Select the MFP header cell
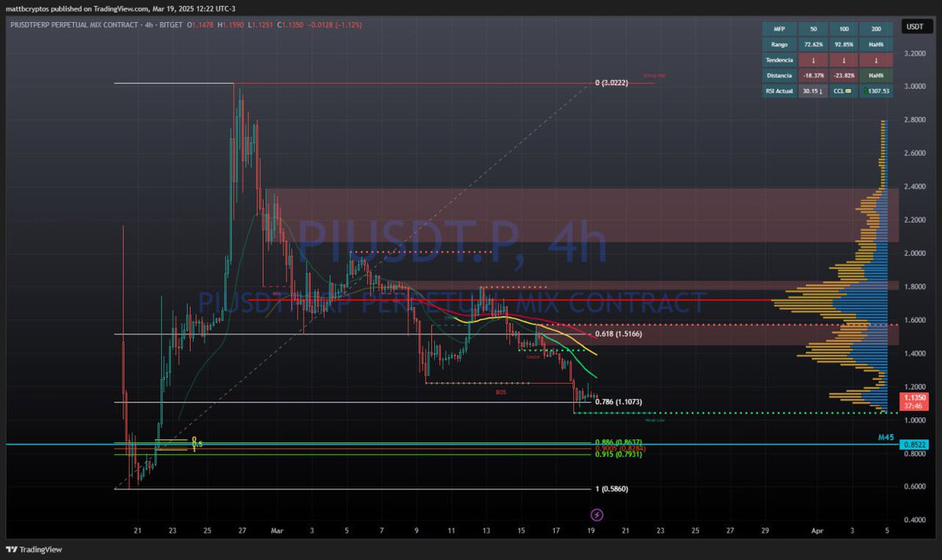Screen dimensions: 942x560 coord(780,27)
